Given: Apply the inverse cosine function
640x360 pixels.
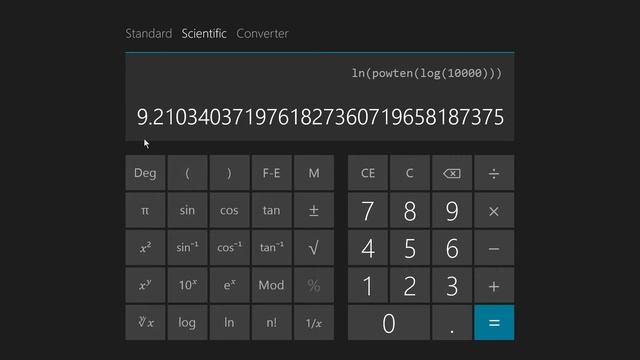Looking at the screenshot, I should [x=229, y=248].
